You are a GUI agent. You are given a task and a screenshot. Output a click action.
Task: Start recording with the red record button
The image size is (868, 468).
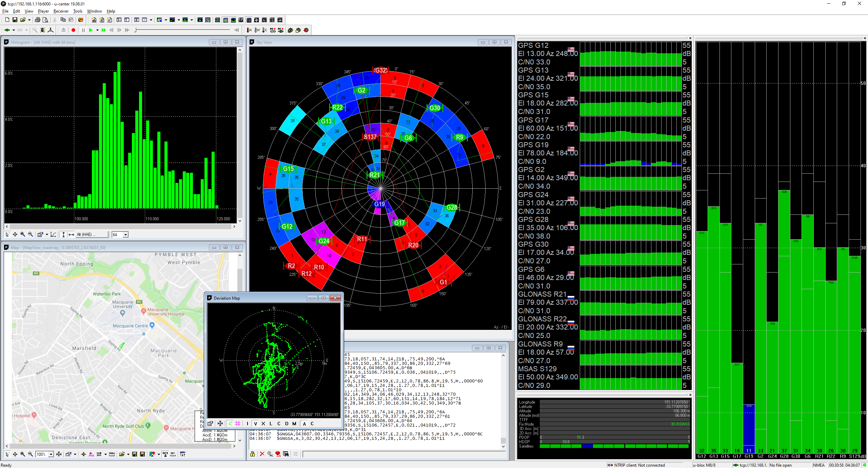pyautogui.click(x=73, y=30)
